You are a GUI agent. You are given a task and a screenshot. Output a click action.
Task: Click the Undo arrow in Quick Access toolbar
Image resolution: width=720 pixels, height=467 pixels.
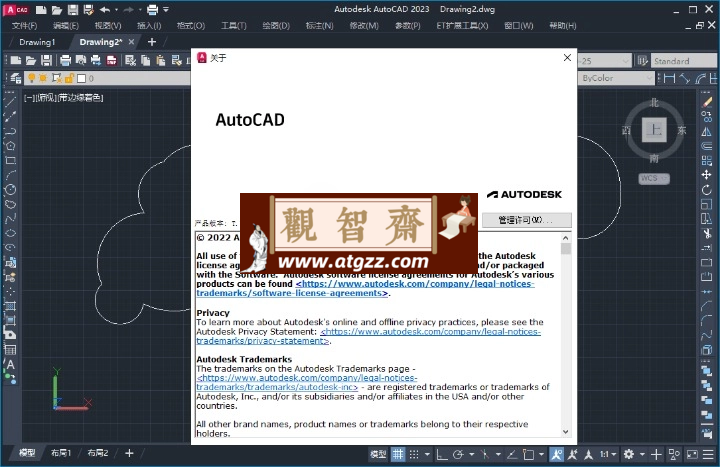(x=105, y=9)
